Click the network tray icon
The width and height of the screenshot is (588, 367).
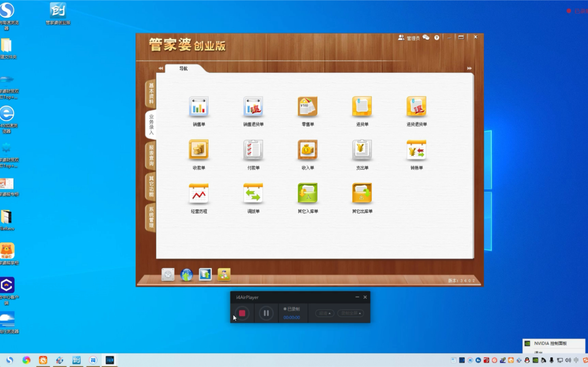(560, 360)
